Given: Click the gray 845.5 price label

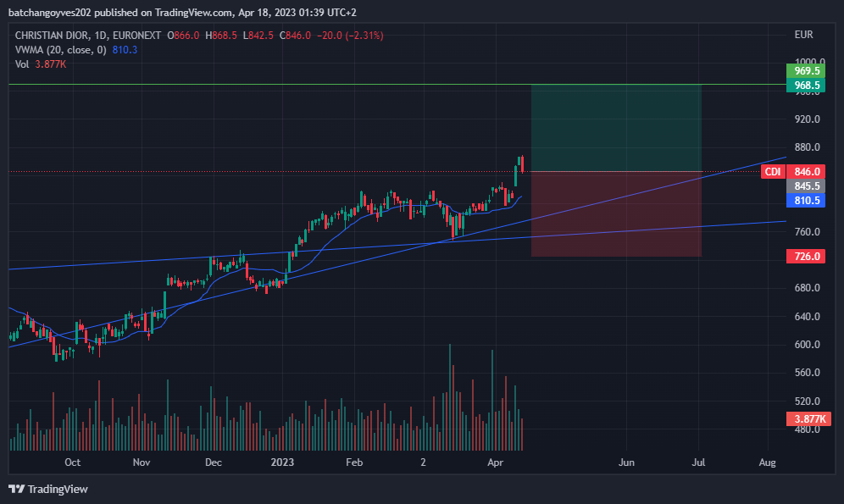Looking at the screenshot, I should [x=806, y=186].
